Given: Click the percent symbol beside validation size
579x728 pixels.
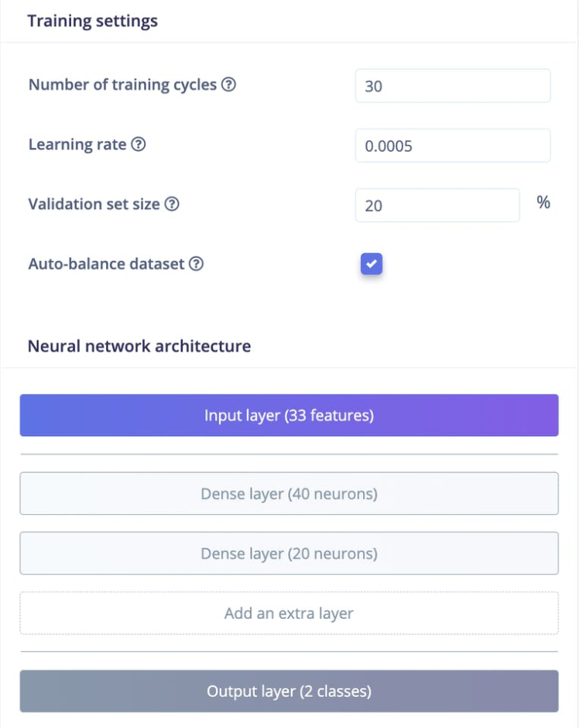Looking at the screenshot, I should pos(543,203).
